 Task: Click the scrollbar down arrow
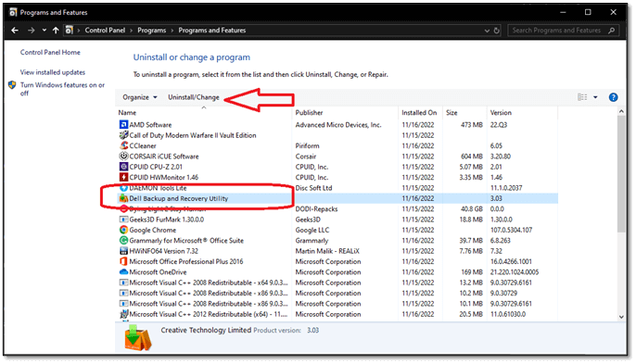(621, 318)
